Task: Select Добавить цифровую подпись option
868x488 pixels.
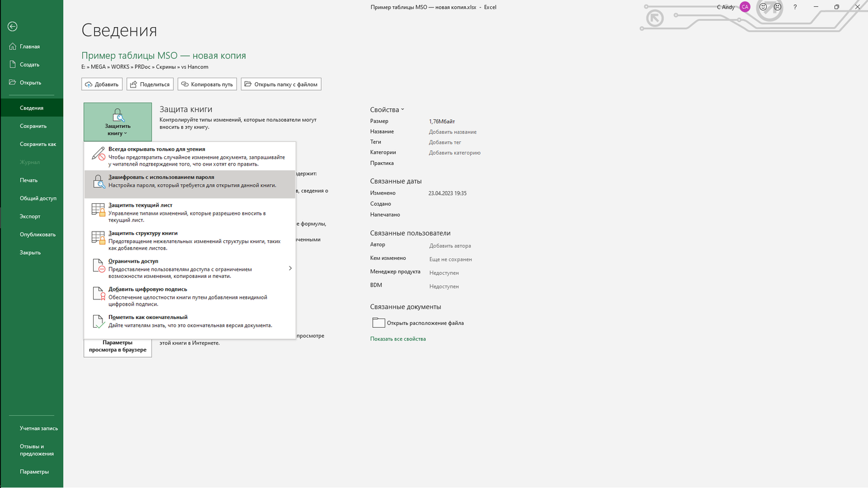Action: click(x=190, y=296)
